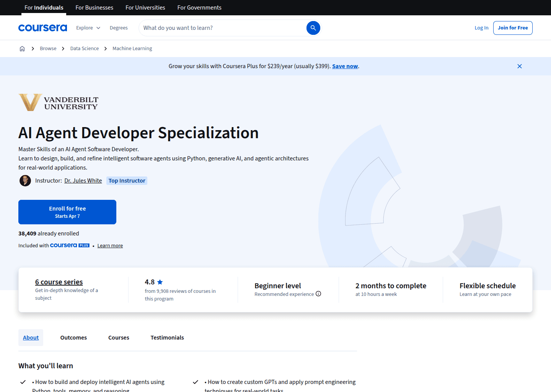The width and height of the screenshot is (551, 392).
Task: Click the home breadcrumb icon
Action: 22,48
